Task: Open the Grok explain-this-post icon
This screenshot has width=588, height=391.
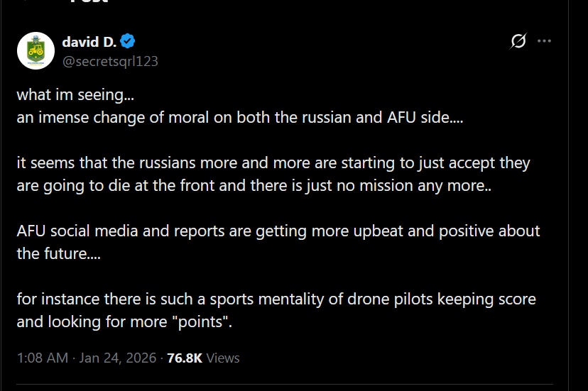Action: pyautogui.click(x=518, y=41)
